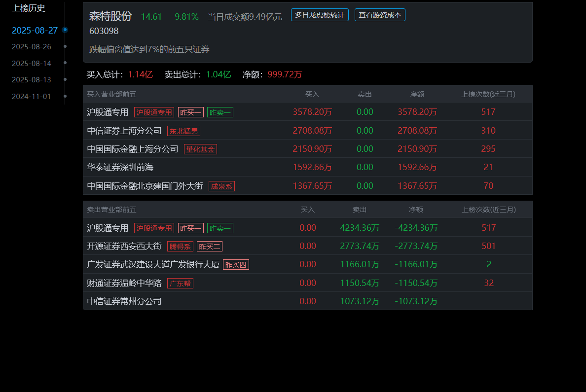The width and height of the screenshot is (586, 392).
Task: Click the 查看游资成本 button
Action: pyautogui.click(x=380, y=15)
